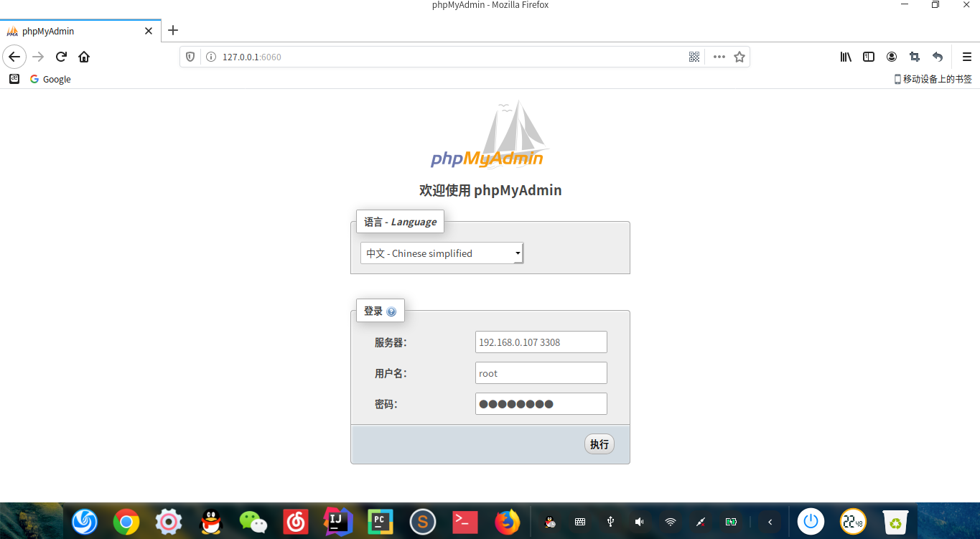This screenshot has width=980, height=539.
Task: Click the username field containing root
Action: coord(541,373)
